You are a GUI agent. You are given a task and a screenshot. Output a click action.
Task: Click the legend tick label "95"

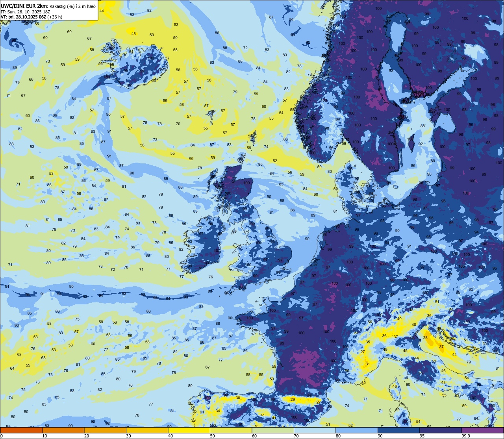(x=422, y=436)
